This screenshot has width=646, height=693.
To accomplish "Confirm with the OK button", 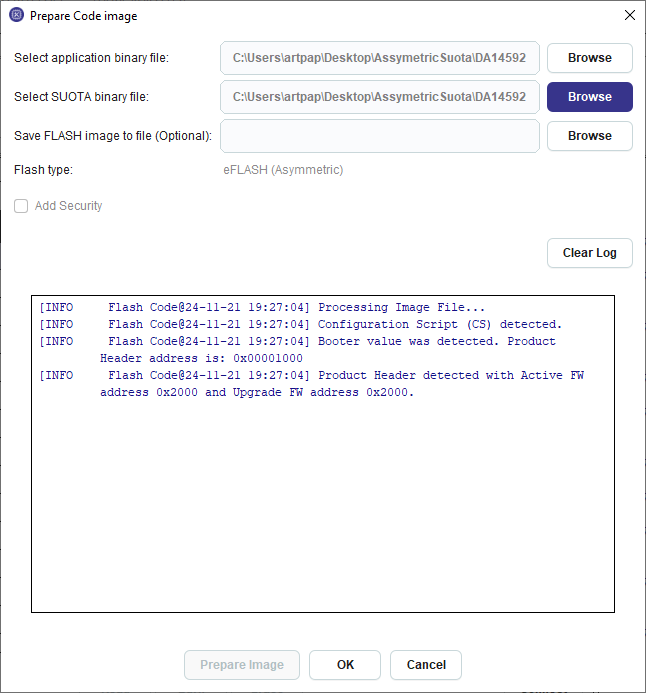I will 345,665.
